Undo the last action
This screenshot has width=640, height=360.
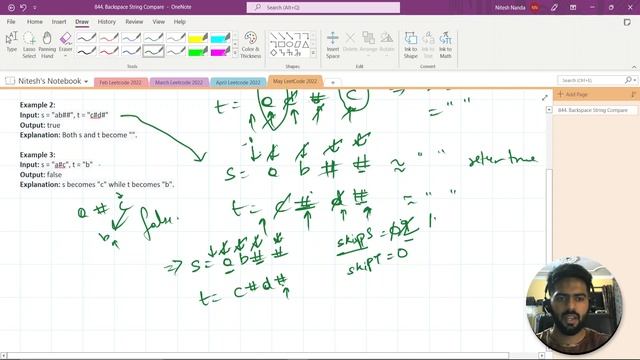click(23, 7)
